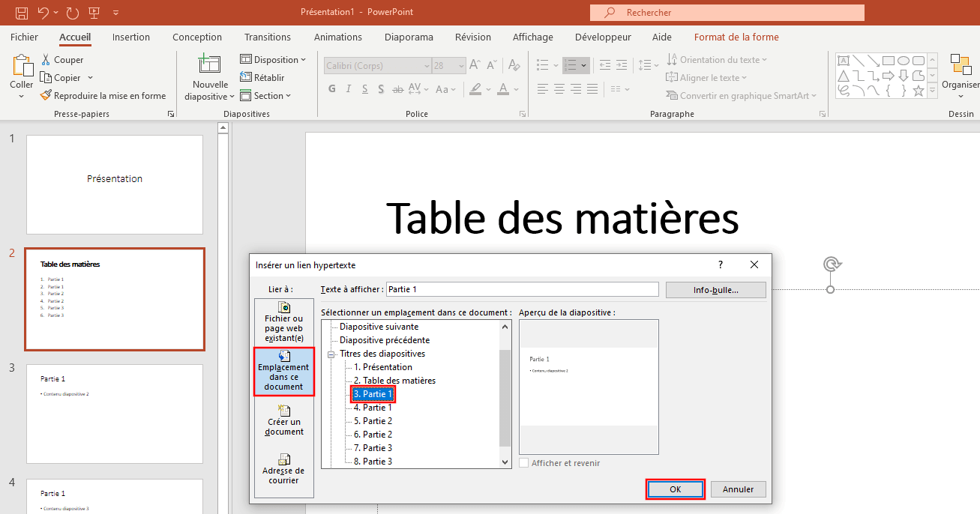Click the Coller paste icon

(22, 66)
